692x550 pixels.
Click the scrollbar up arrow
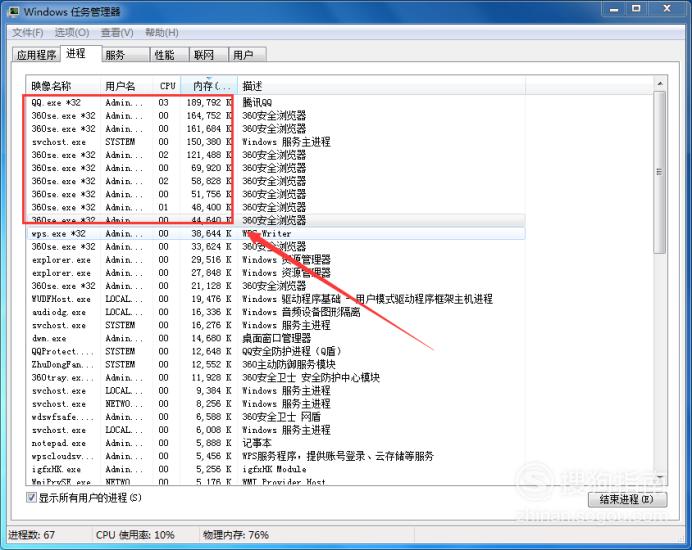click(660, 84)
